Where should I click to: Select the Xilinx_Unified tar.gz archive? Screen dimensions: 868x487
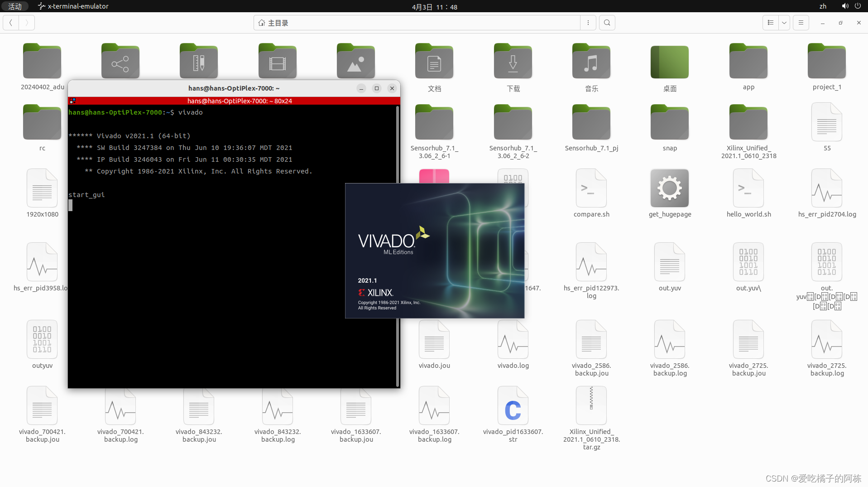click(591, 405)
